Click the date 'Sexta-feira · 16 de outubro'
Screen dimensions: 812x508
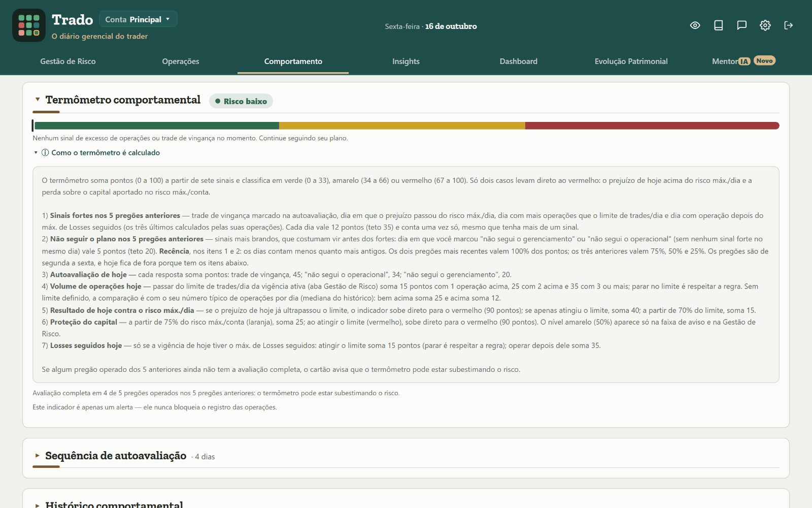coord(431,26)
